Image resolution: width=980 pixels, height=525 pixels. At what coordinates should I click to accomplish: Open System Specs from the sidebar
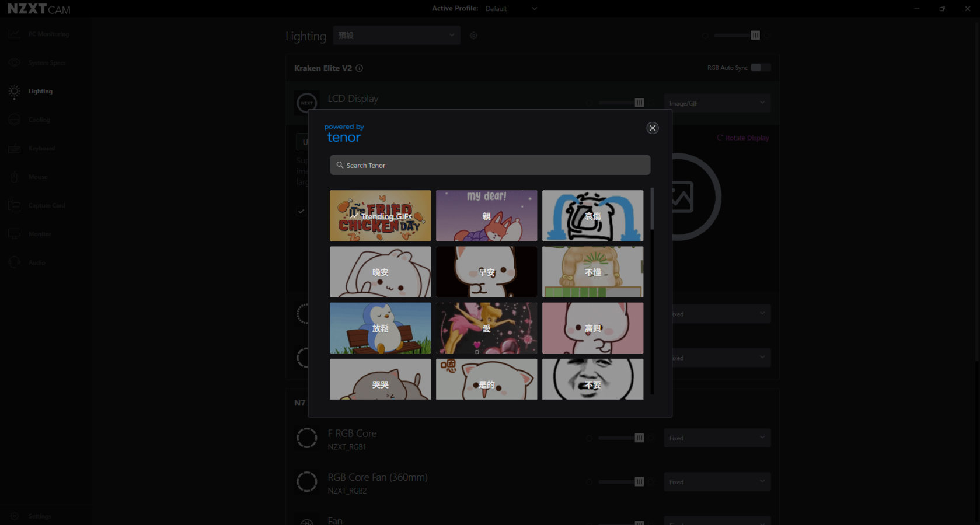tap(15, 62)
